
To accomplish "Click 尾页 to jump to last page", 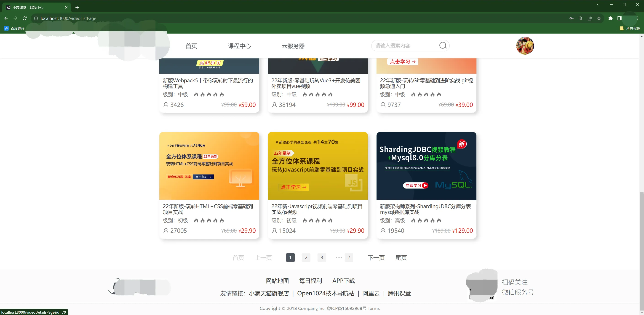I will 401,258.
